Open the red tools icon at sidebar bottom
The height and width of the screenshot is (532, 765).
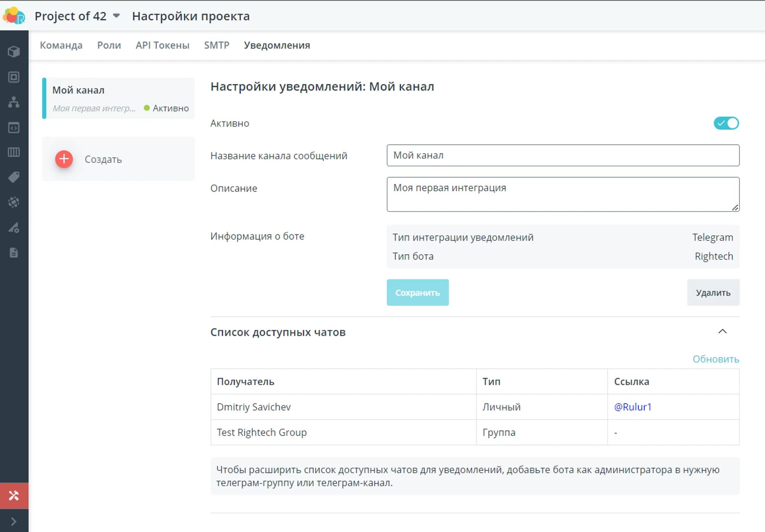click(x=14, y=496)
